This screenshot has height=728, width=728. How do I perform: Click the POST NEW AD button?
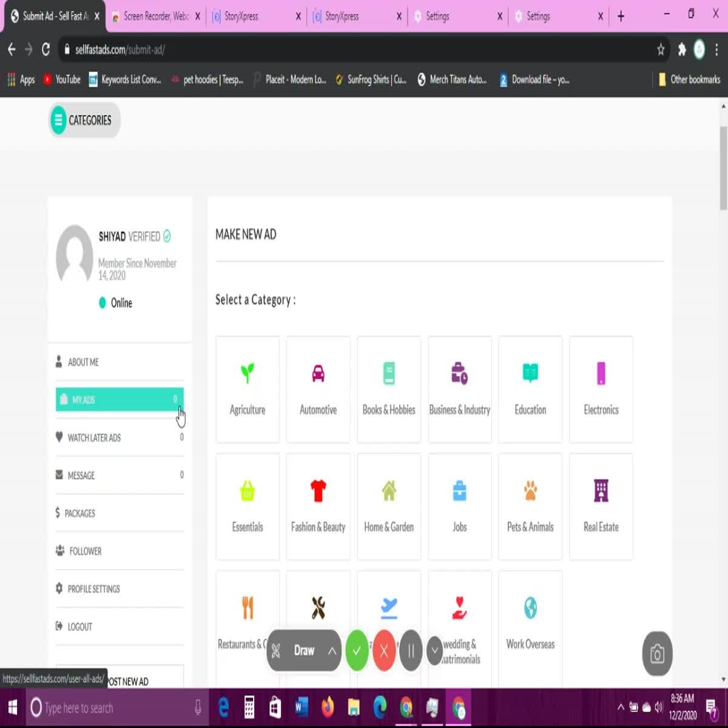tap(126, 681)
